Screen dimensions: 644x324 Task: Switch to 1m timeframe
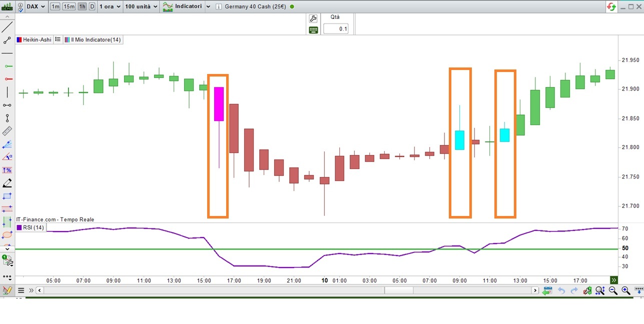[56, 6]
